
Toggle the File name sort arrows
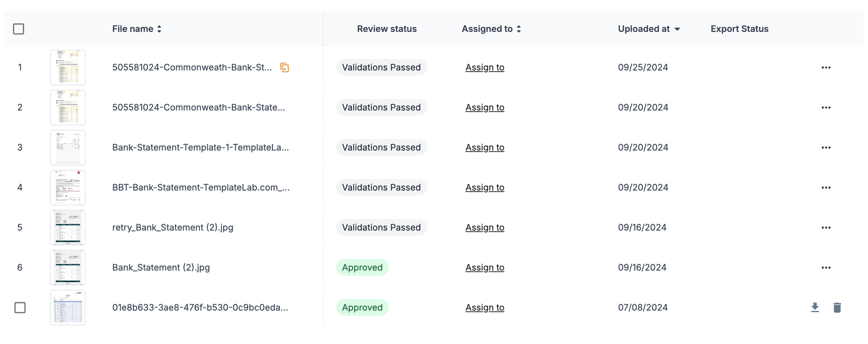[x=159, y=29]
